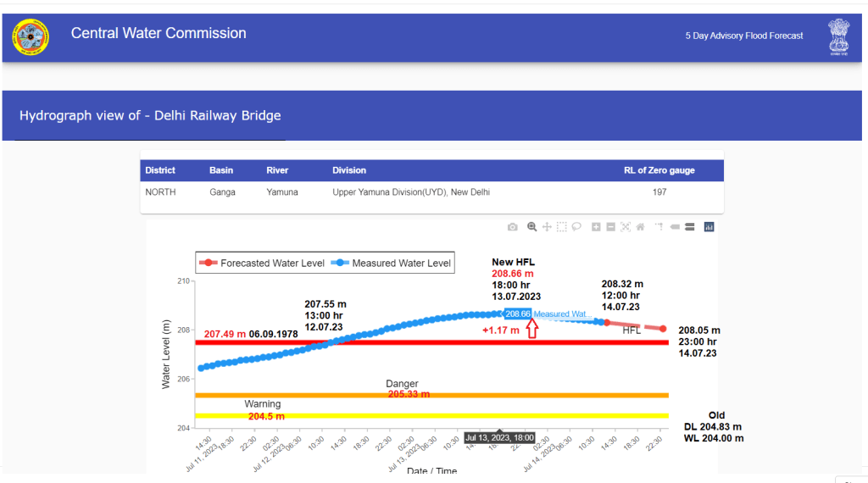Viewport: 868px width, 483px height.
Task: Click the red HFL 207.49 m line
Action: [x=424, y=342]
